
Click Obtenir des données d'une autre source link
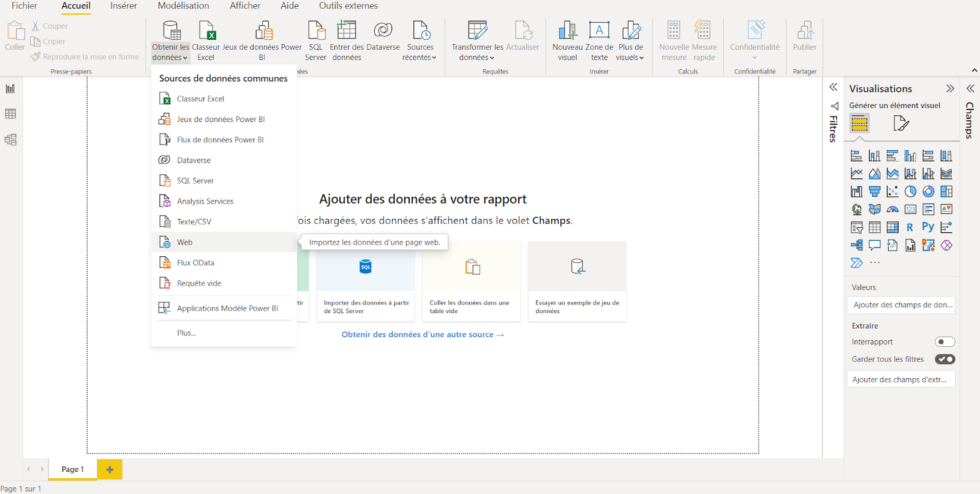tap(423, 335)
